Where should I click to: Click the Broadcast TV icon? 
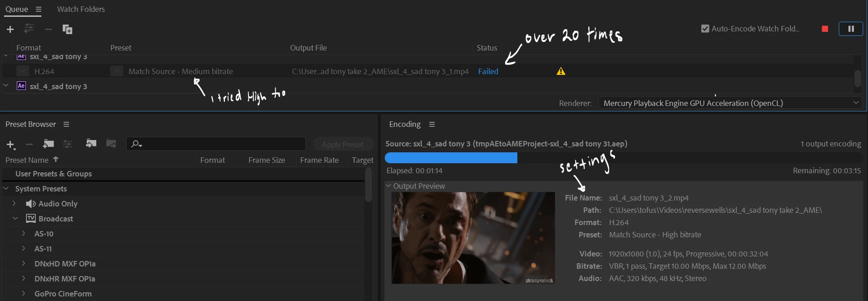click(30, 218)
